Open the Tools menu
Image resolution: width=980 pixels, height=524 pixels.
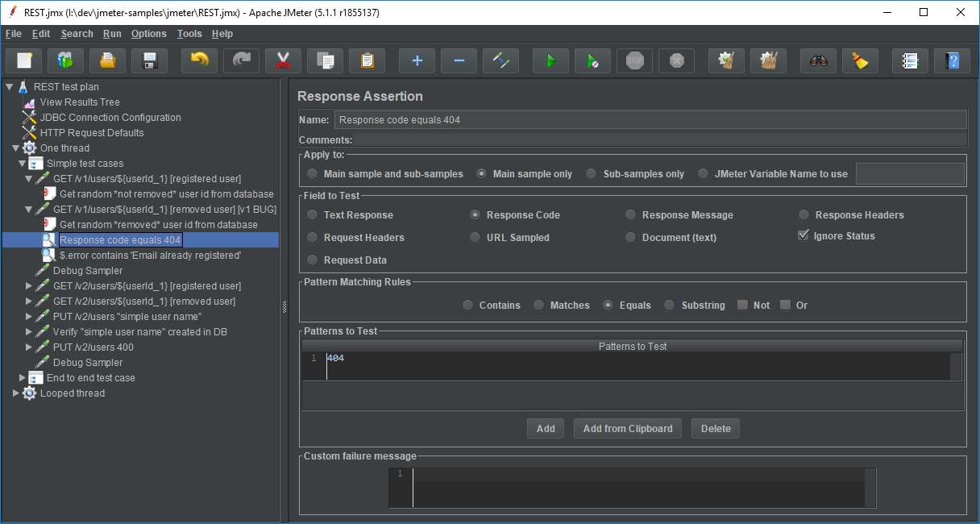pyautogui.click(x=189, y=34)
